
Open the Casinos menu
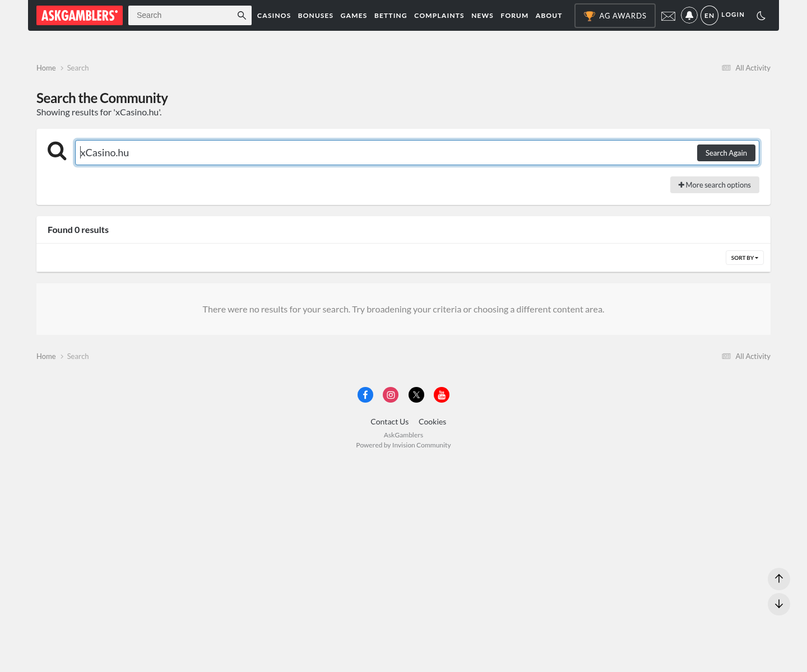274,16
